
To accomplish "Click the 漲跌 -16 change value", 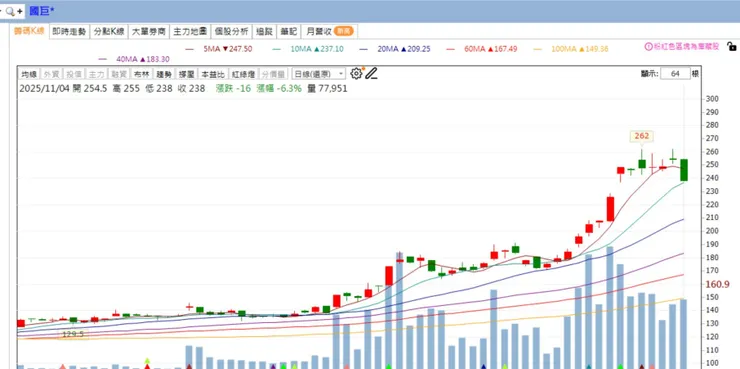I will point(234,88).
